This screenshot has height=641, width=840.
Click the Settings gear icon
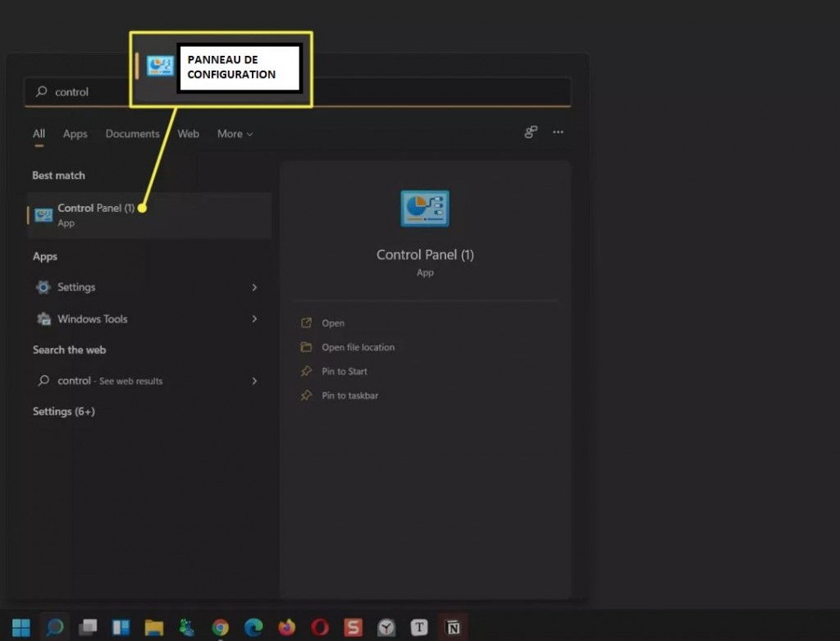click(x=43, y=287)
